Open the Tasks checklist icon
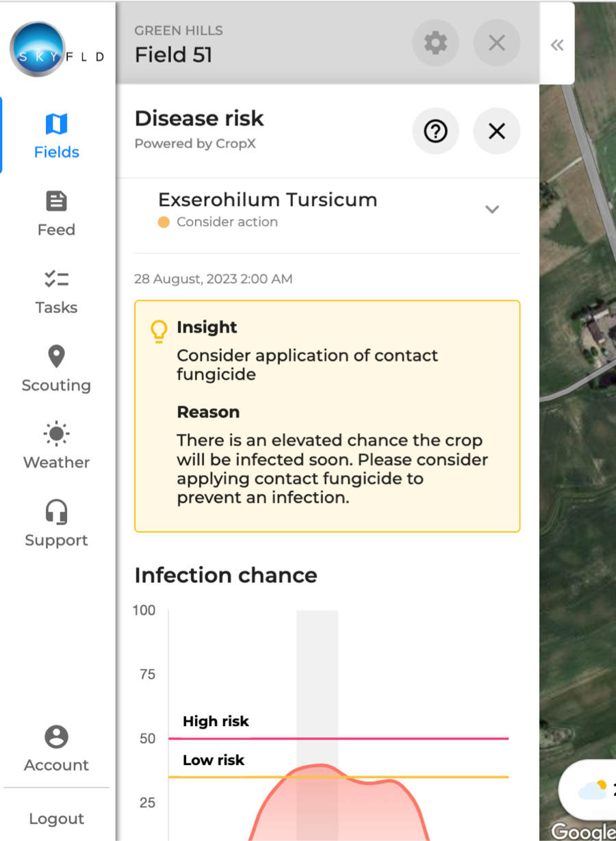616x841 pixels. (56, 279)
